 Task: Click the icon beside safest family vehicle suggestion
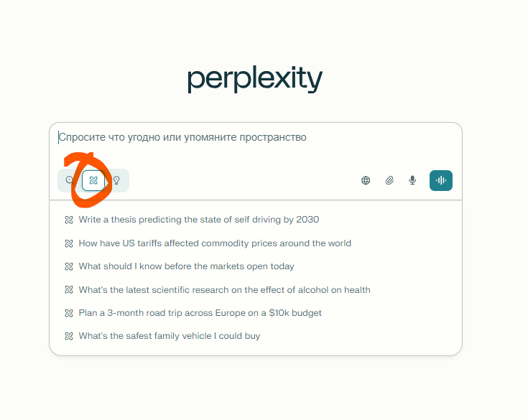tap(69, 336)
